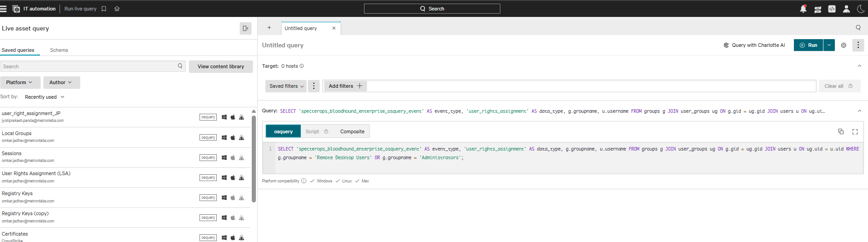Click the Platform compatibility info icon
868x242 pixels.
point(304,181)
